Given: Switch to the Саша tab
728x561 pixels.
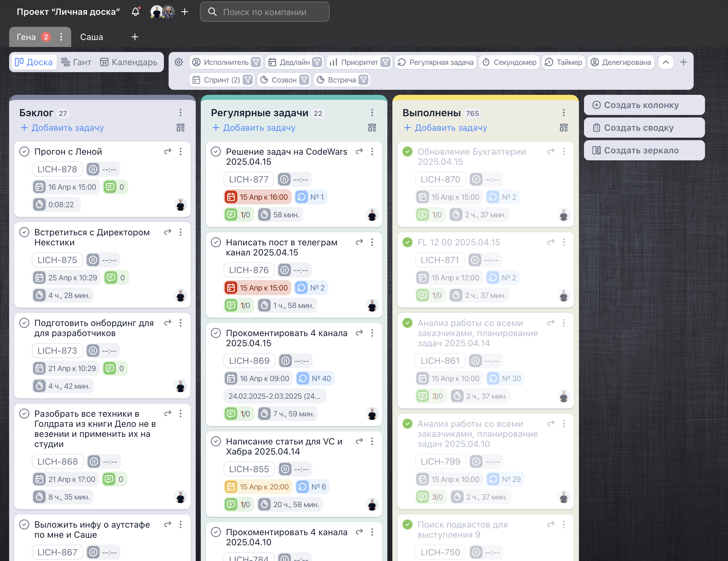Looking at the screenshot, I should pos(91,37).
